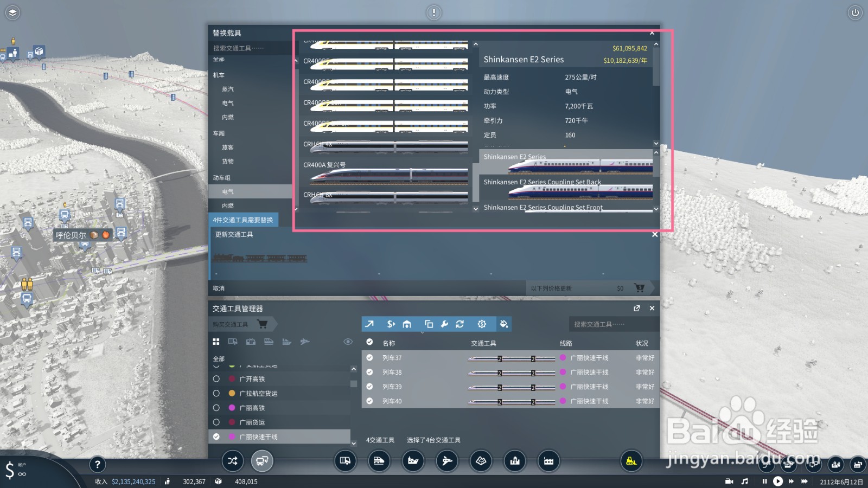Click the gear-dollar auto-replace settings icon
Image resolution: width=868 pixels, height=488 pixels.
[482, 324]
